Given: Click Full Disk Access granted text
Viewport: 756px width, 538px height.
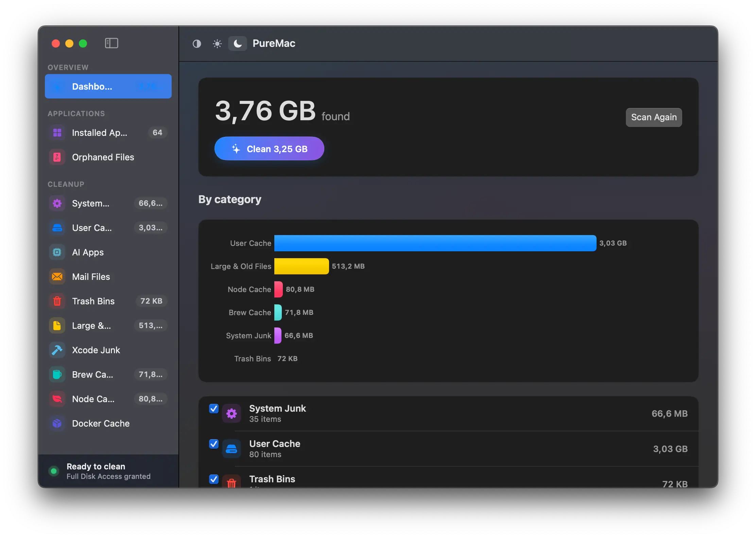Looking at the screenshot, I should (108, 477).
